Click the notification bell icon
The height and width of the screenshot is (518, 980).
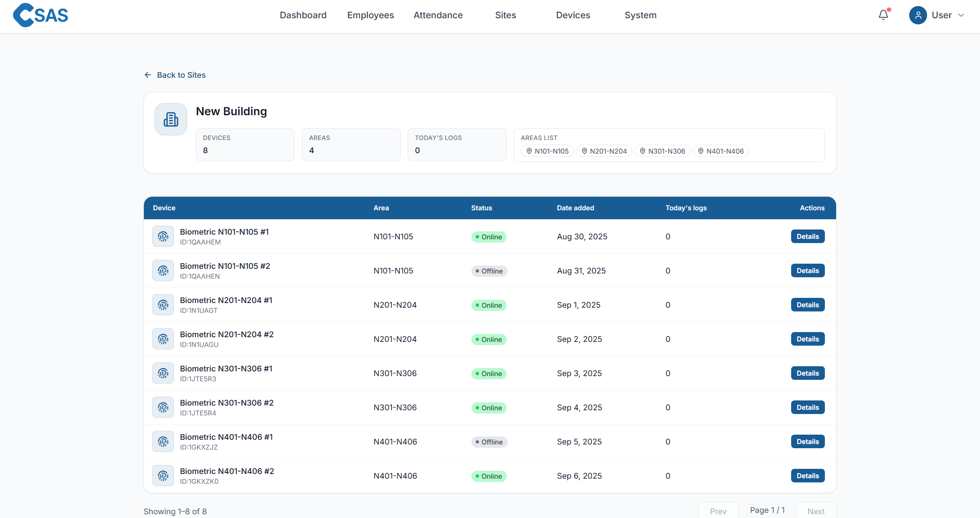(x=883, y=15)
